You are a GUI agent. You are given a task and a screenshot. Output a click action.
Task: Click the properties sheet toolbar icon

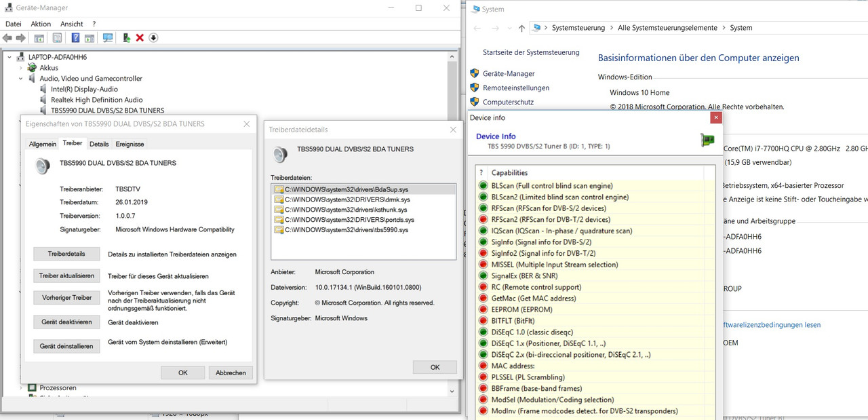(x=57, y=38)
